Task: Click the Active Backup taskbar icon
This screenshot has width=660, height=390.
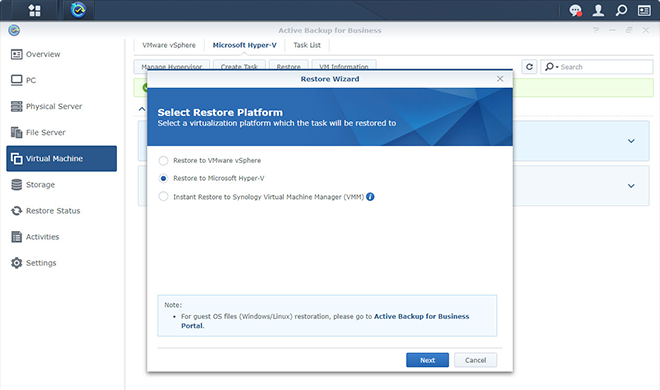Action: coord(78,10)
